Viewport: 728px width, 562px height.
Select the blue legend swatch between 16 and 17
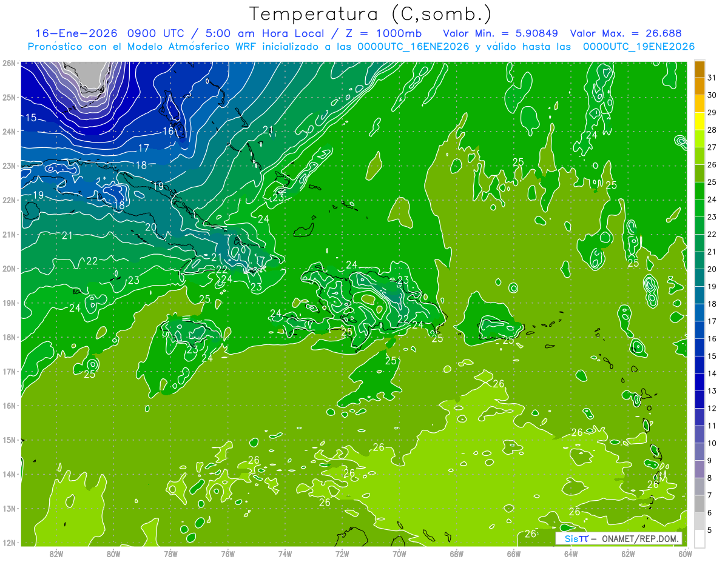700,330
